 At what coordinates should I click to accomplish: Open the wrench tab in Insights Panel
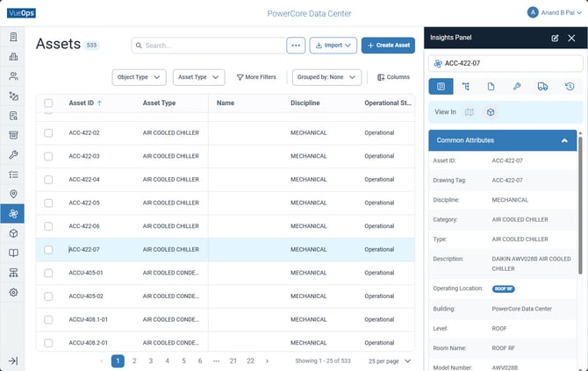[x=517, y=87]
